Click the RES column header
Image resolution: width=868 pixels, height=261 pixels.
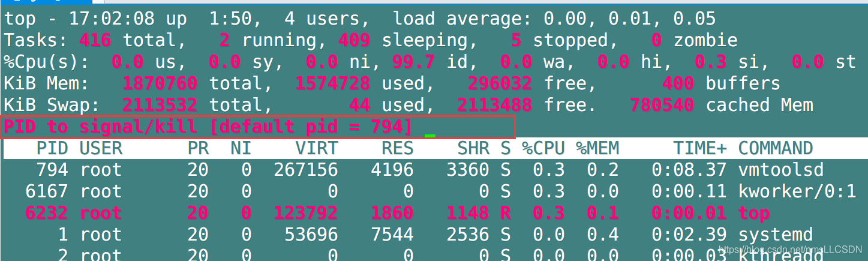pos(398,148)
